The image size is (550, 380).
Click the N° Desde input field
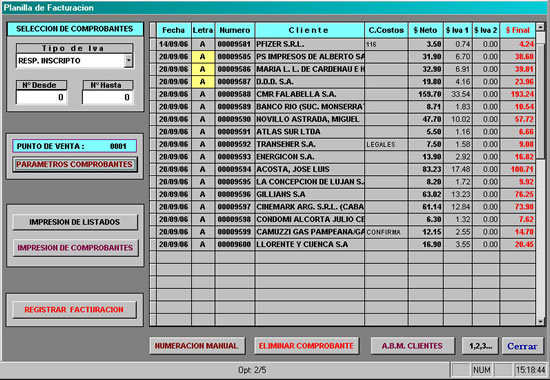click(41, 97)
